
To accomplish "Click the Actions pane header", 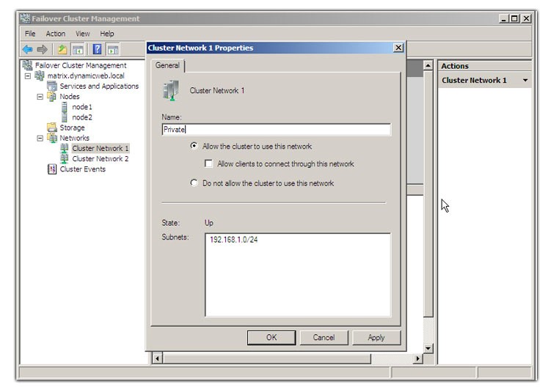I will [484, 66].
